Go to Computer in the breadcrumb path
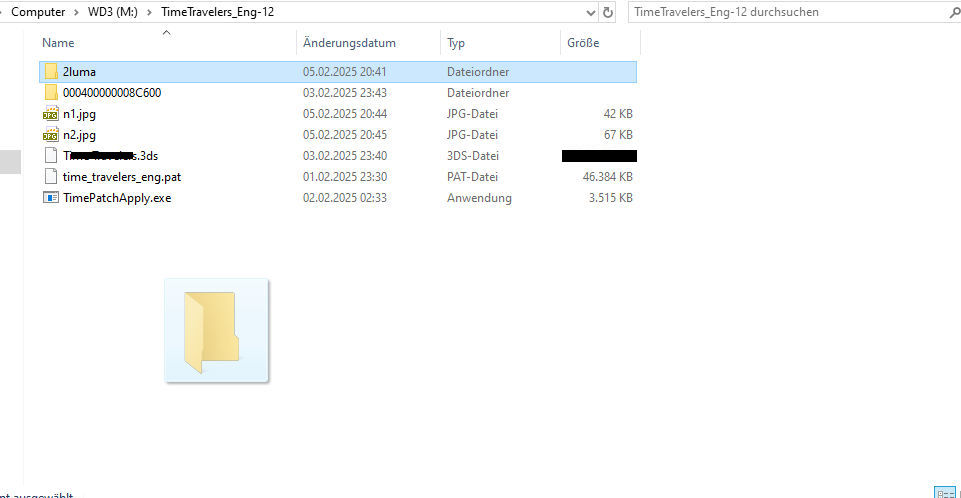 [x=38, y=12]
